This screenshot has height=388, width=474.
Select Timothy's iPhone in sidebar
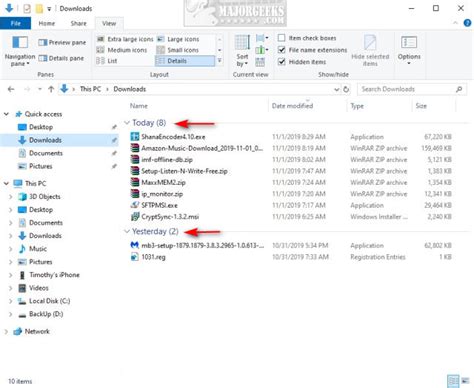coord(54,275)
